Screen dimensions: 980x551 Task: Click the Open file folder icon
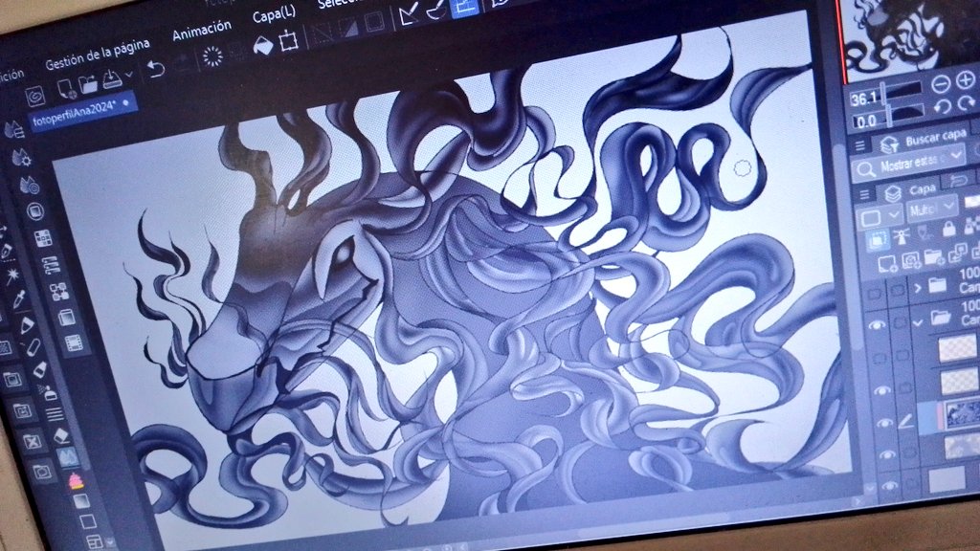click(x=87, y=84)
